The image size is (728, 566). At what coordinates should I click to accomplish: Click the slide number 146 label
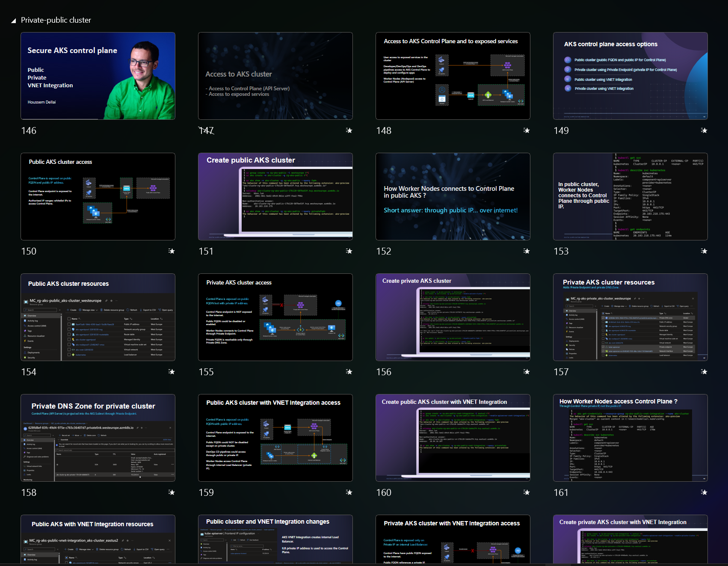tap(29, 130)
